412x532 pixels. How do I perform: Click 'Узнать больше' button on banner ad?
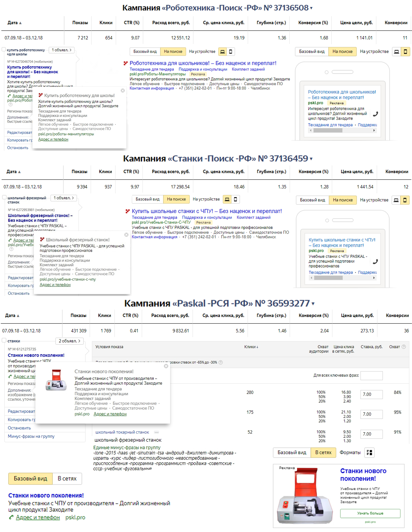pyautogui.click(x=370, y=514)
